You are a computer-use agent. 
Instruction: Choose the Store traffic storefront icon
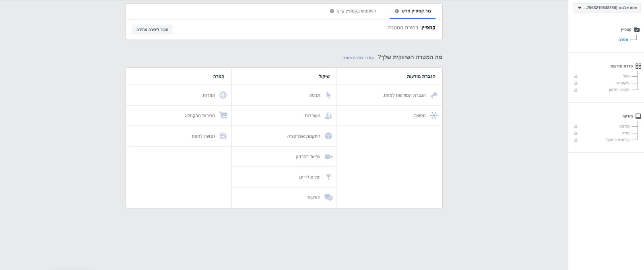pyautogui.click(x=223, y=136)
